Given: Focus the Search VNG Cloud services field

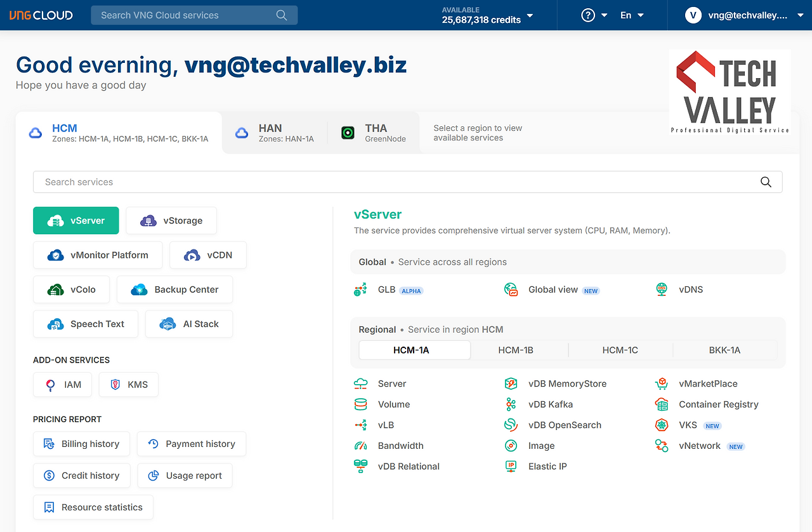Looking at the screenshot, I should (194, 15).
